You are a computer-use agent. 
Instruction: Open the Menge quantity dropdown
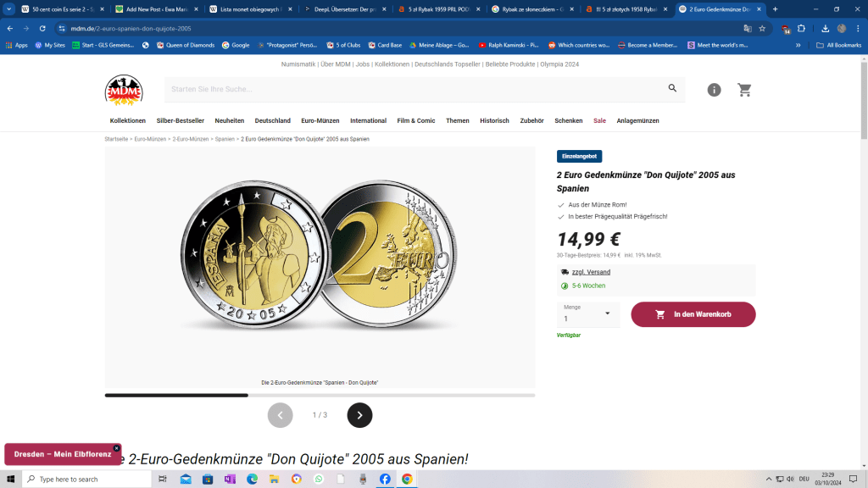click(x=588, y=314)
